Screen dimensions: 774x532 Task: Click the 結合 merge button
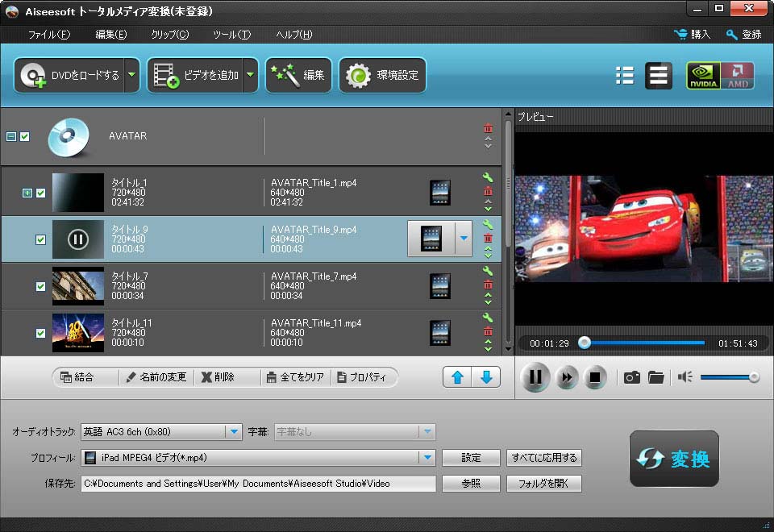coord(77,377)
